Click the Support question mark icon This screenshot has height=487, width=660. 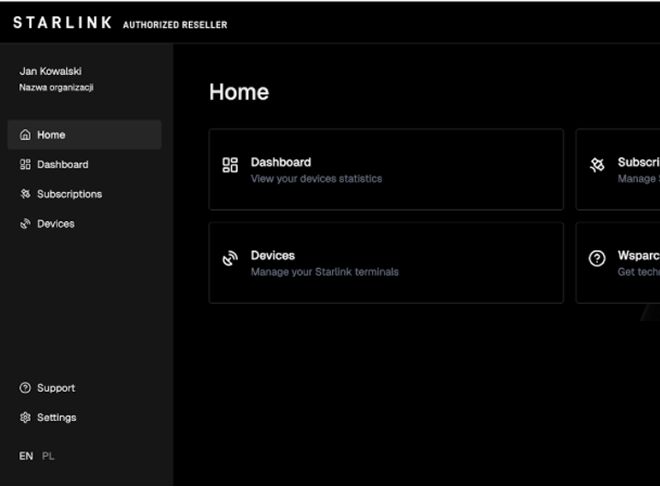click(25, 388)
